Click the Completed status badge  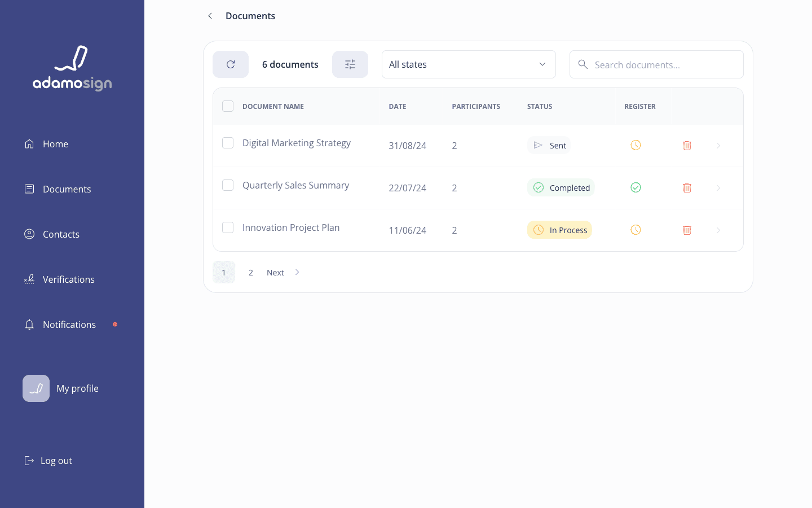[x=561, y=187]
